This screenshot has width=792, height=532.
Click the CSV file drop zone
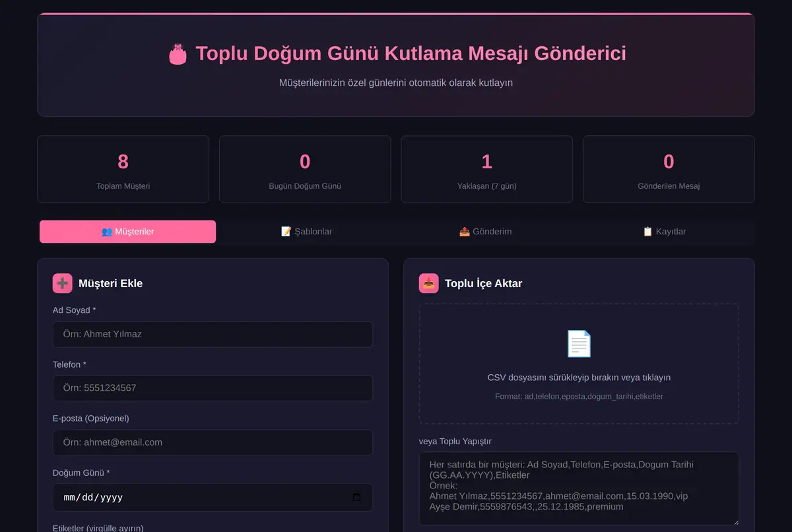click(579, 364)
